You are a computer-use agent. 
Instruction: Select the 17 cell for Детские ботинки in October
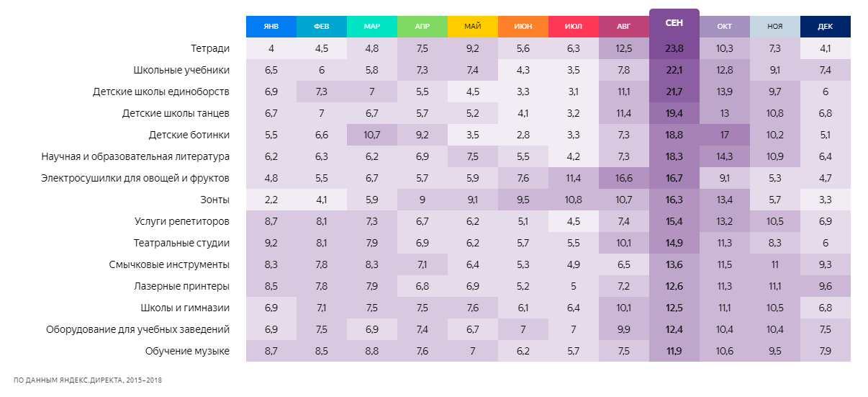(725, 135)
